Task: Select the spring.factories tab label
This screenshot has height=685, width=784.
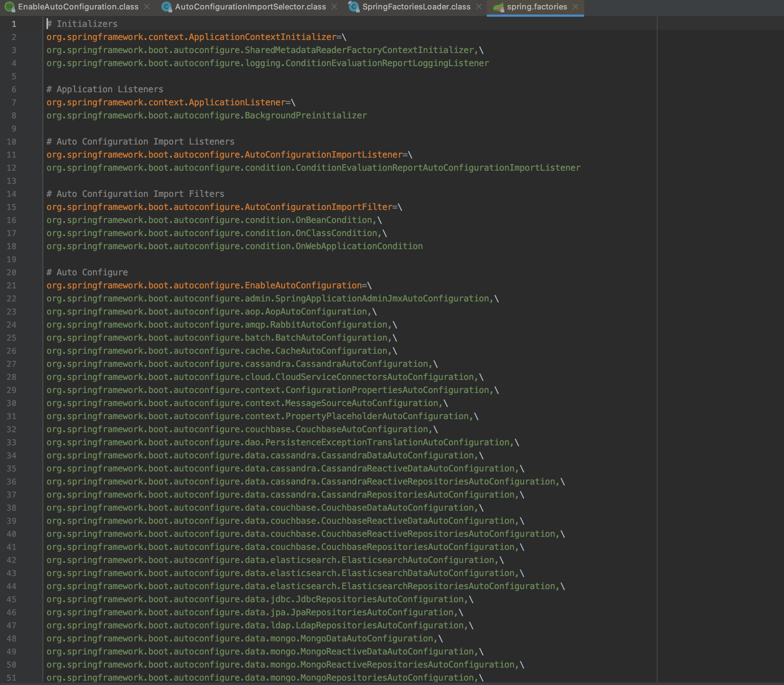Action: (537, 7)
